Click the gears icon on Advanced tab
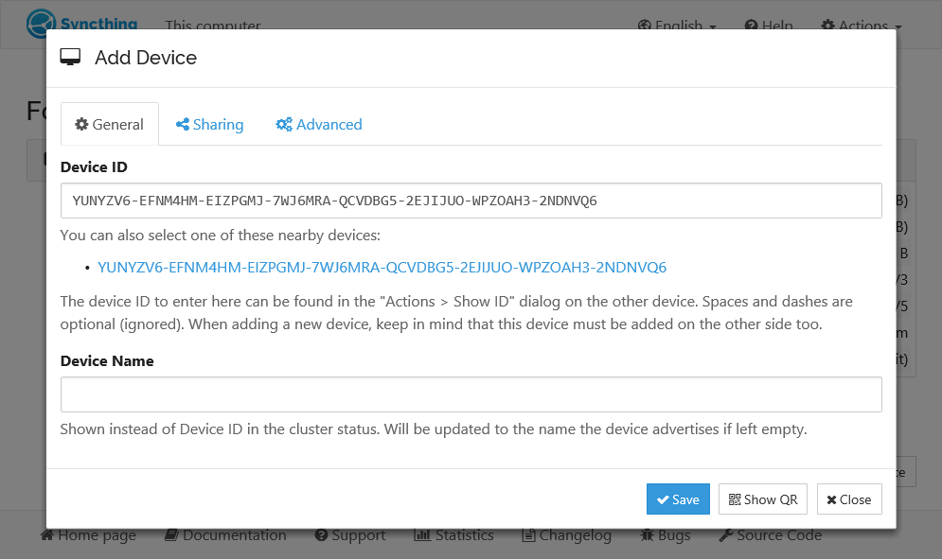This screenshot has height=560, width=942. 283,125
